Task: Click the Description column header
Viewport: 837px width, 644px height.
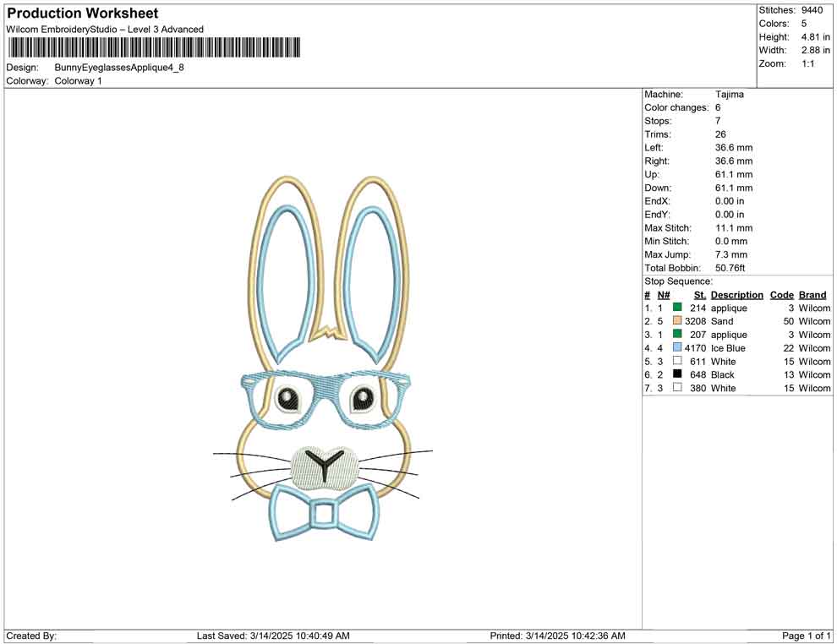Action: pyautogui.click(x=736, y=295)
